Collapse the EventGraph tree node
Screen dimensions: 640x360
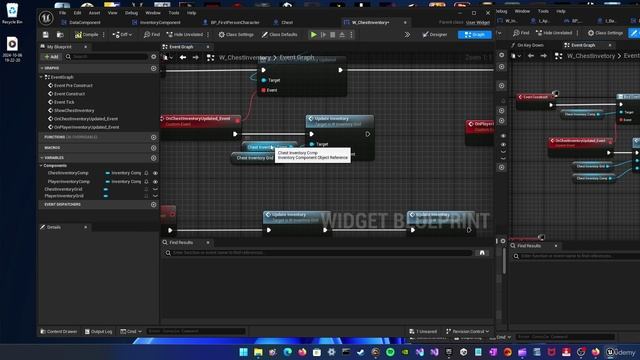coord(41,77)
